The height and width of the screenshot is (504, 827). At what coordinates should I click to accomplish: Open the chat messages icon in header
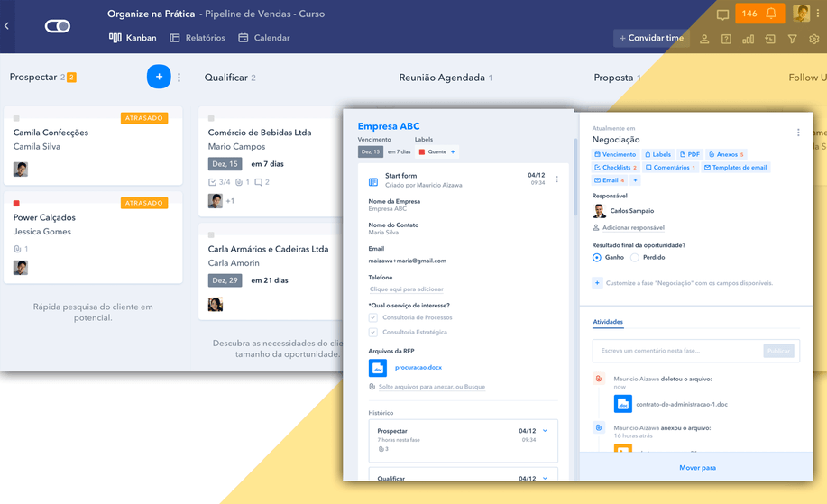click(722, 14)
